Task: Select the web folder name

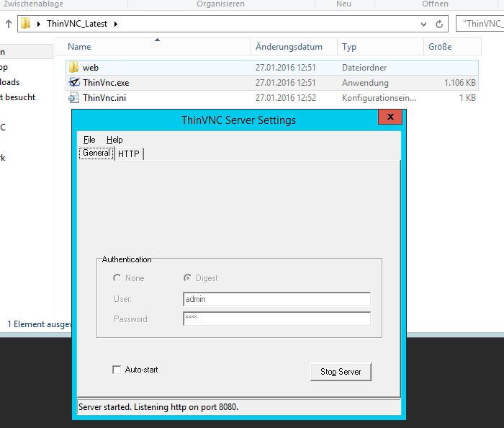Action: [91, 68]
